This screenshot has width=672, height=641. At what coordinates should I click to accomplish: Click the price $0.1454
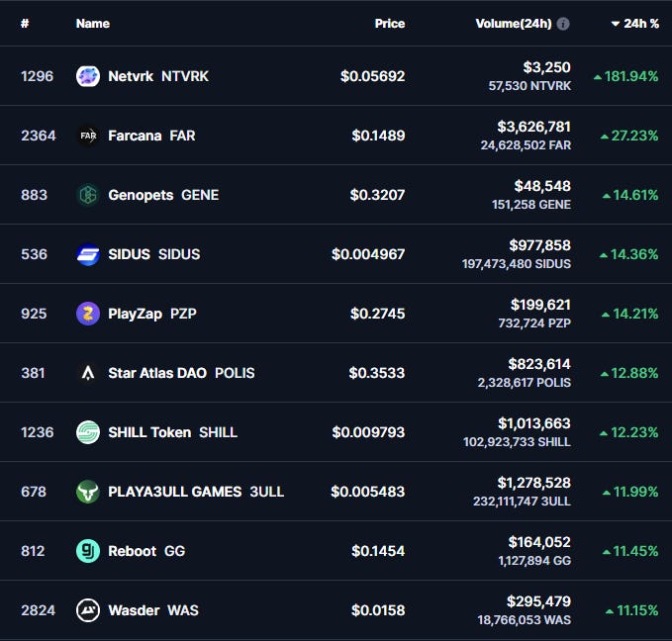point(378,551)
